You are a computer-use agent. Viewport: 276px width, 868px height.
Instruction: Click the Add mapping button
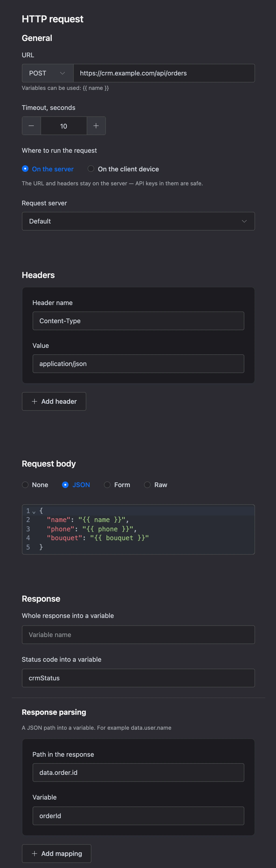(x=57, y=853)
